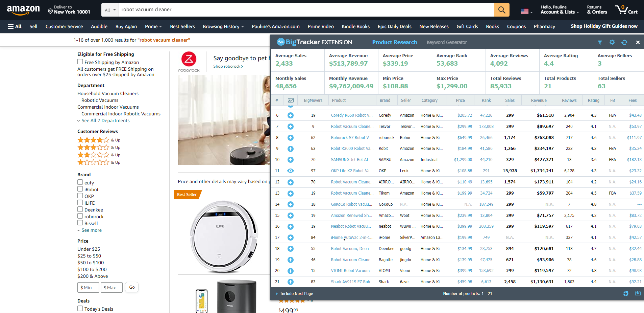Click the Amazon logo
This screenshot has height=313, width=644.
23,10
